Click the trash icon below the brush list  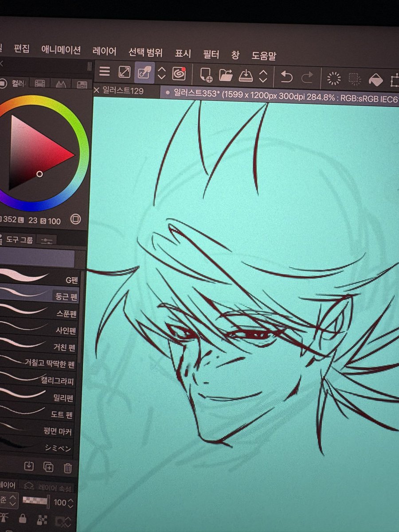point(67,467)
